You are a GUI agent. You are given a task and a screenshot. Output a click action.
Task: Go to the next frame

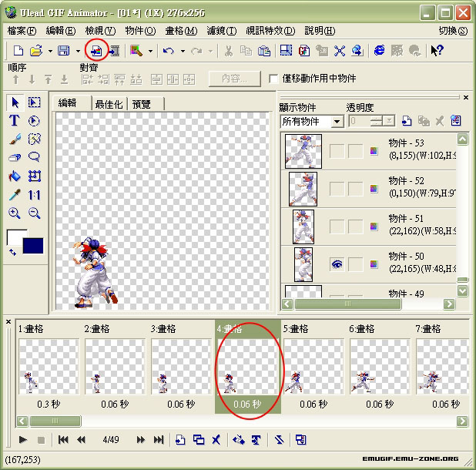pyautogui.click(x=140, y=440)
